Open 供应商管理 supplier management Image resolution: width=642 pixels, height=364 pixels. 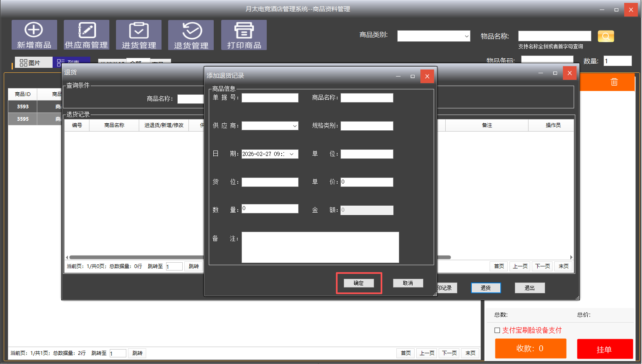tap(86, 35)
